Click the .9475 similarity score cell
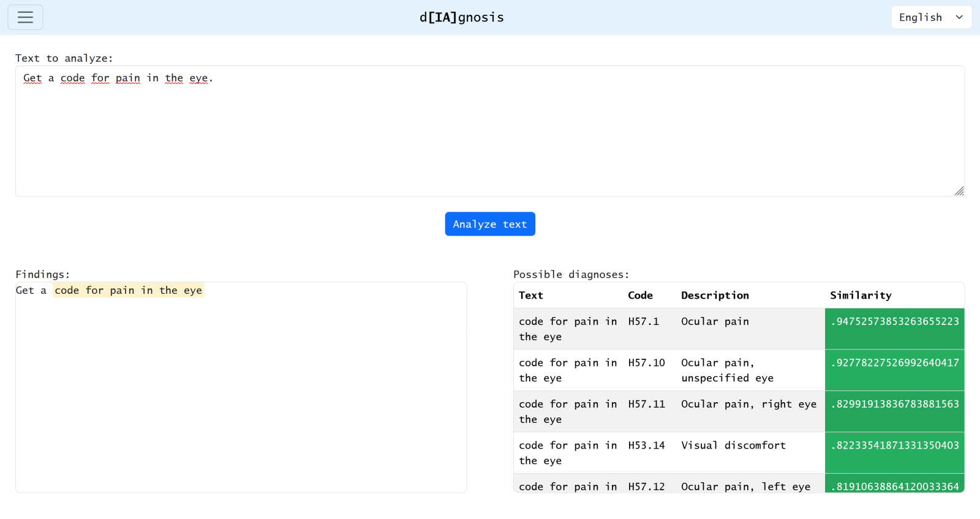980x519 pixels. coord(894,322)
